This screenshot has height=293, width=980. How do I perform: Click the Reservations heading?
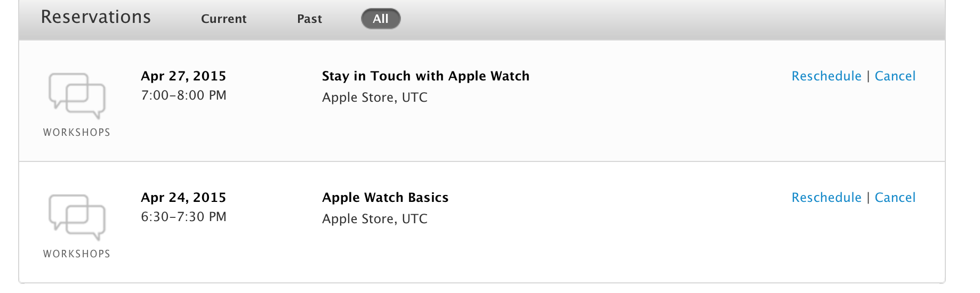tap(96, 17)
